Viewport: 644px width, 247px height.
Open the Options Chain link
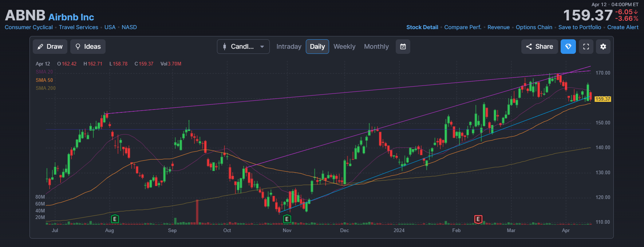(x=534, y=27)
